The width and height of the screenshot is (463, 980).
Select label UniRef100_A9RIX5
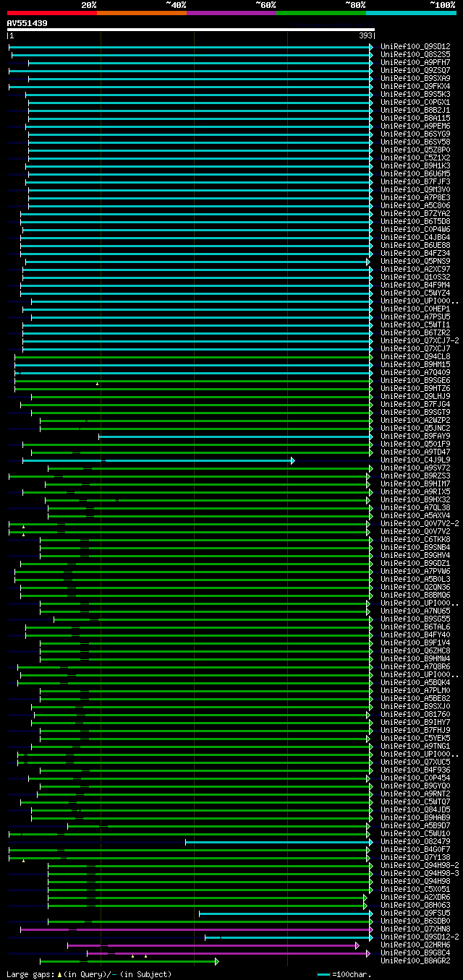tap(415, 492)
